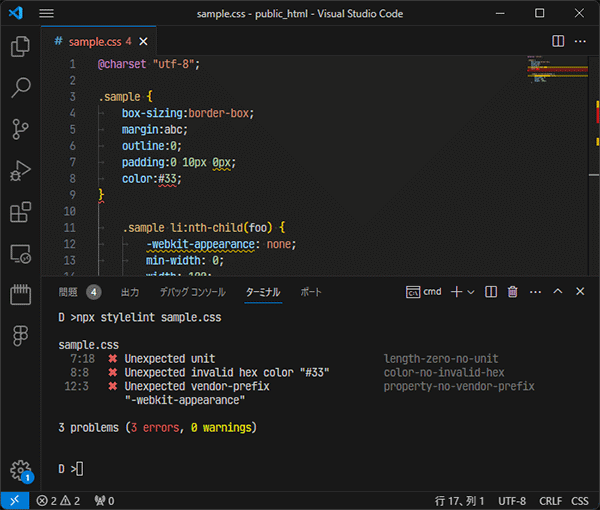Open the activity bar icon resembling a notepad calendar
Screen dimensions: 600x510
(x=20, y=294)
